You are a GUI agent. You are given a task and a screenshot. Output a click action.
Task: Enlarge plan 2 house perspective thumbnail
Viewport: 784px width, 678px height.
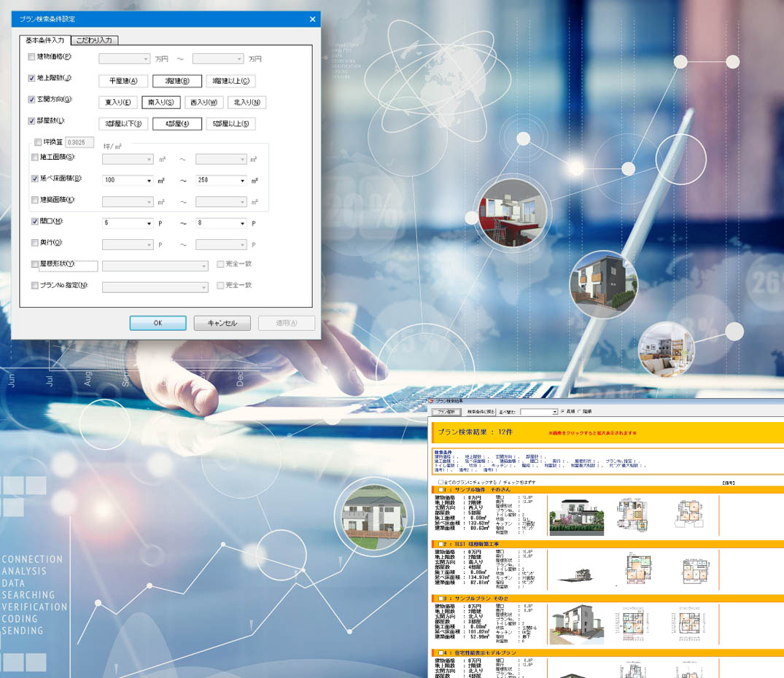(575, 574)
